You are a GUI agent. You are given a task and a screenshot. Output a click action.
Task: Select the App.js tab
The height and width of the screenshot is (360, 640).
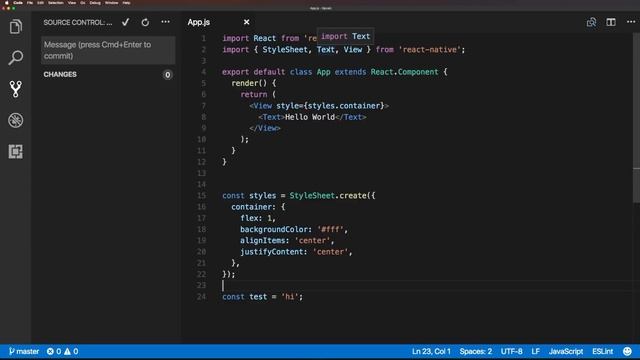coord(199,22)
